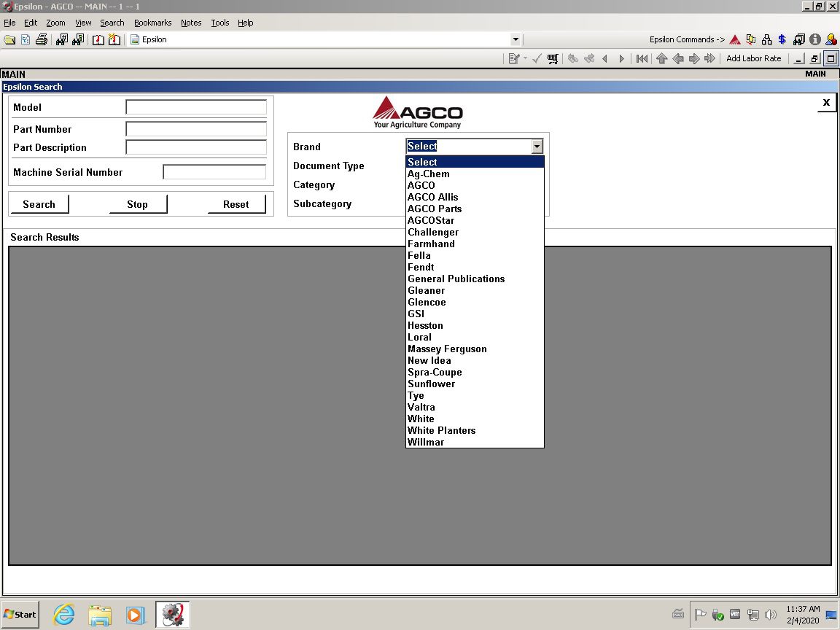Expand the small arrow beside notepad icon
The height and width of the screenshot is (630, 840).
525,58
